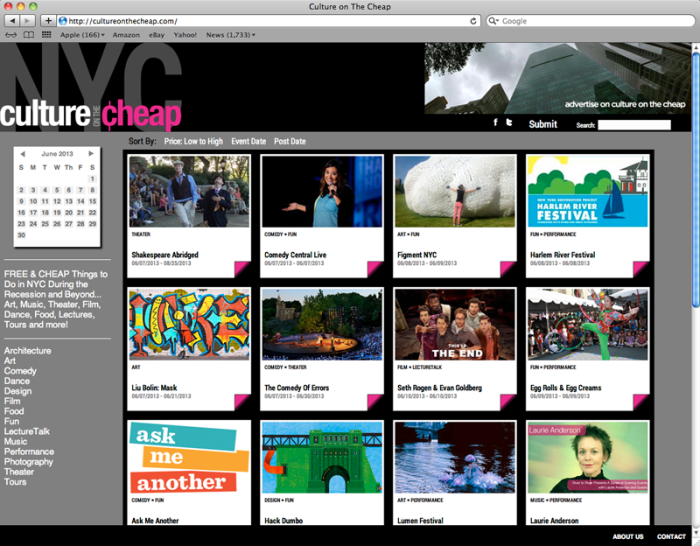Viewport: 700px width, 546px height.
Task: Open the About Us footer link
Action: point(628,536)
